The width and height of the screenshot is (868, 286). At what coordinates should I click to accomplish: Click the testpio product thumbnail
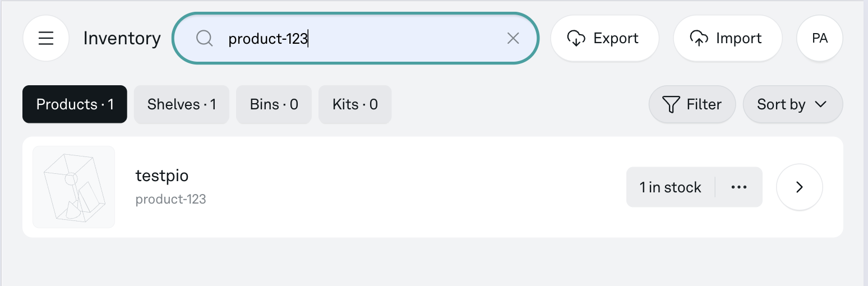click(x=74, y=187)
